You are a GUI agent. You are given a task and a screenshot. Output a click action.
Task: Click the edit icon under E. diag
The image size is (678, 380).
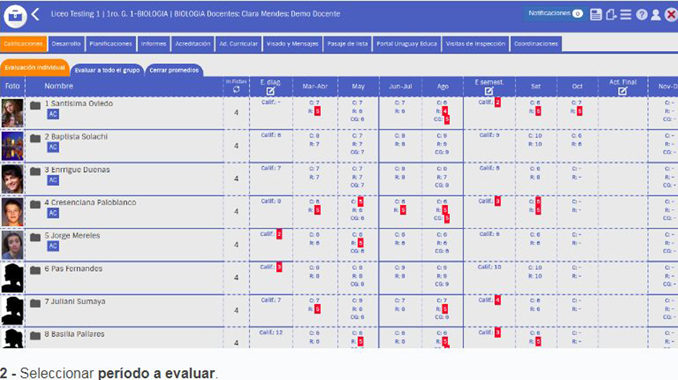270,91
